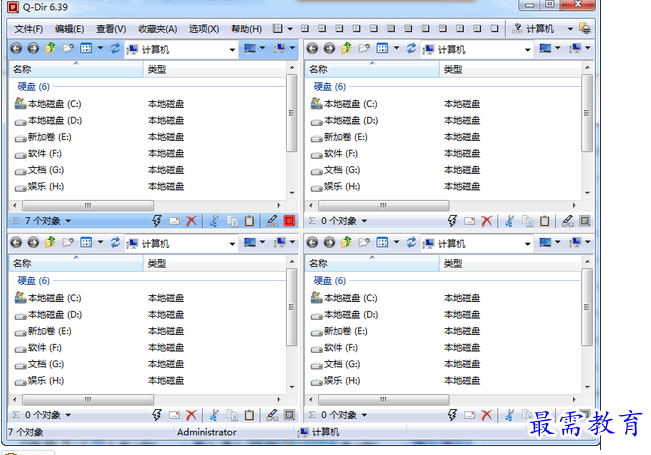Sort by 类型 column in bottom-left pane

point(215,263)
